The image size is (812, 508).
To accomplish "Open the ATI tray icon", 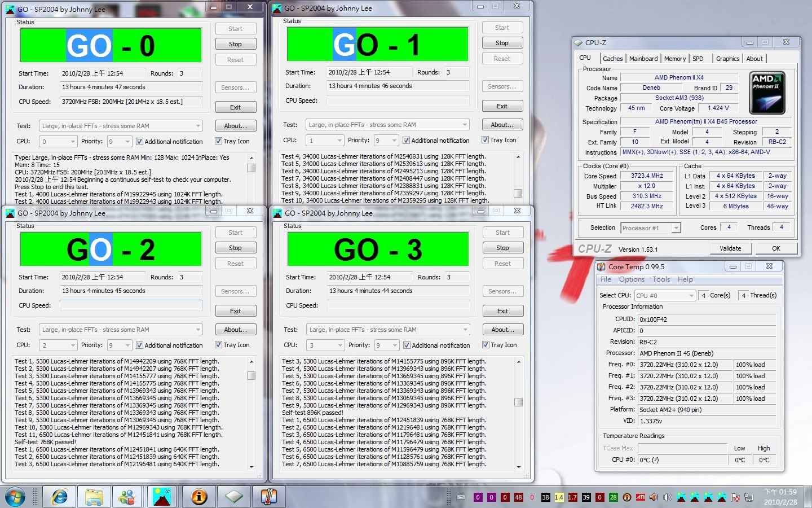I will pos(641,497).
